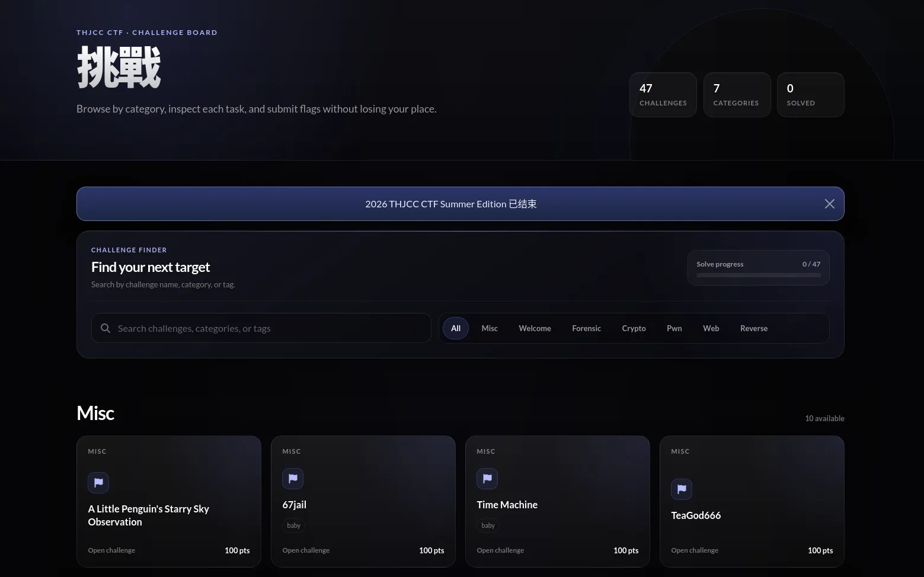Screen dimensions: 924x577
Task: Click the flag icon on the 67jail card
Action: (293, 479)
